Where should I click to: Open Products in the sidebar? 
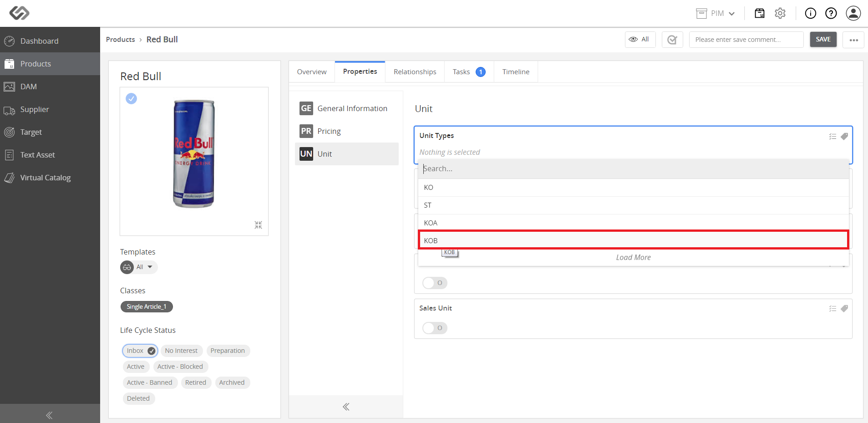point(50,64)
